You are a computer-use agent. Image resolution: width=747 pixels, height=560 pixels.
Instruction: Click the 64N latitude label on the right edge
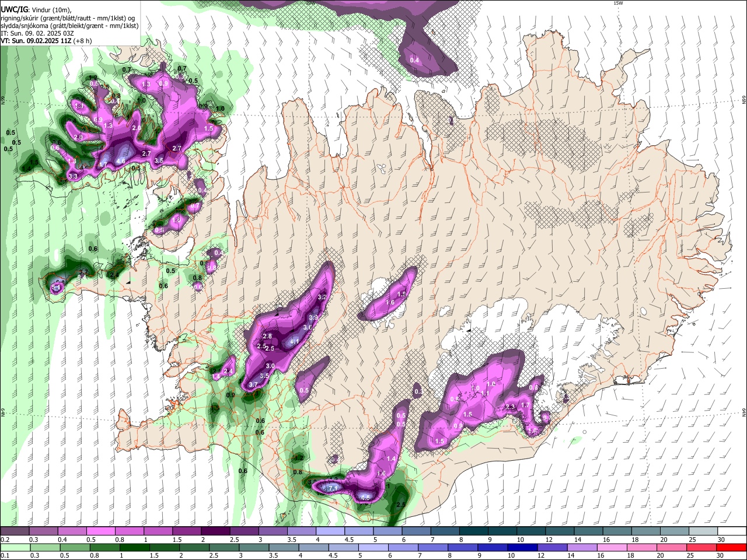[x=744, y=412]
